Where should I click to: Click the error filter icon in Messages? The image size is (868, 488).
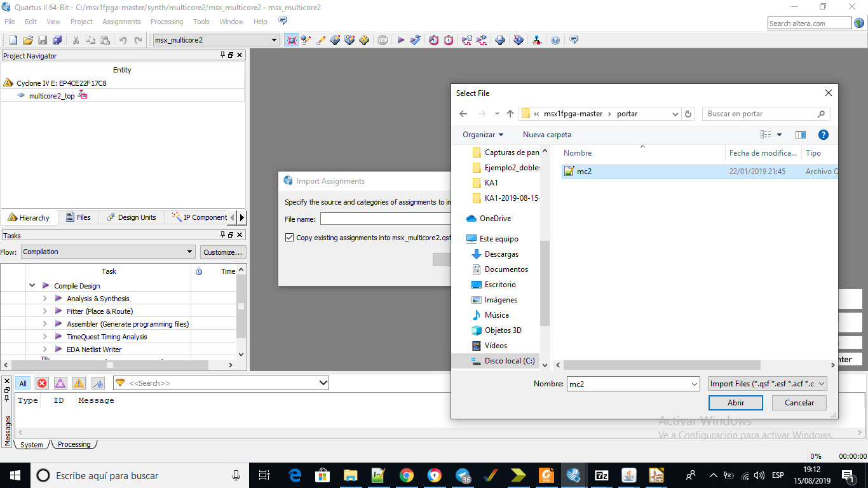coord(42,383)
